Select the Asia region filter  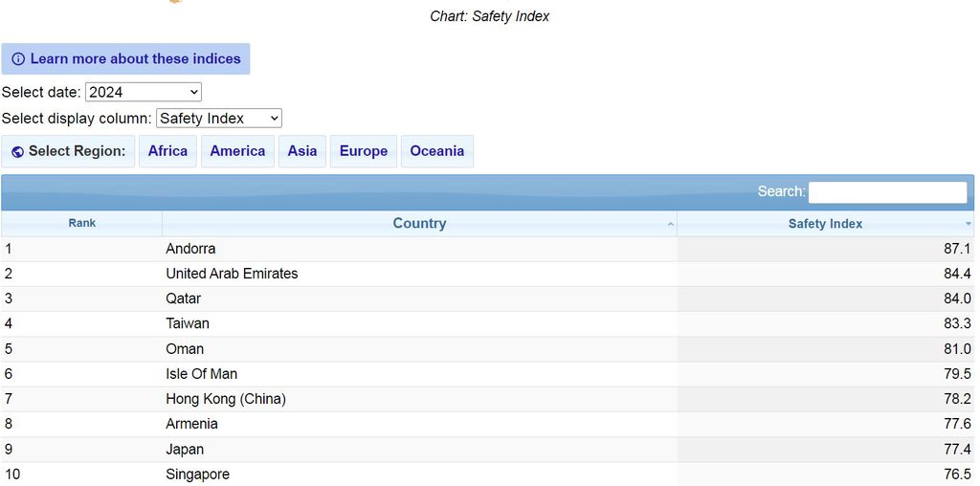click(x=301, y=151)
